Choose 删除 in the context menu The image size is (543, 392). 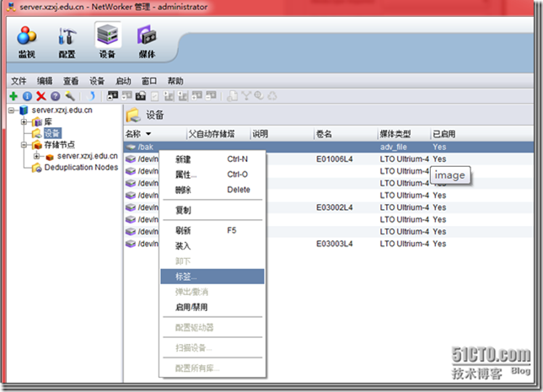tap(212, 190)
